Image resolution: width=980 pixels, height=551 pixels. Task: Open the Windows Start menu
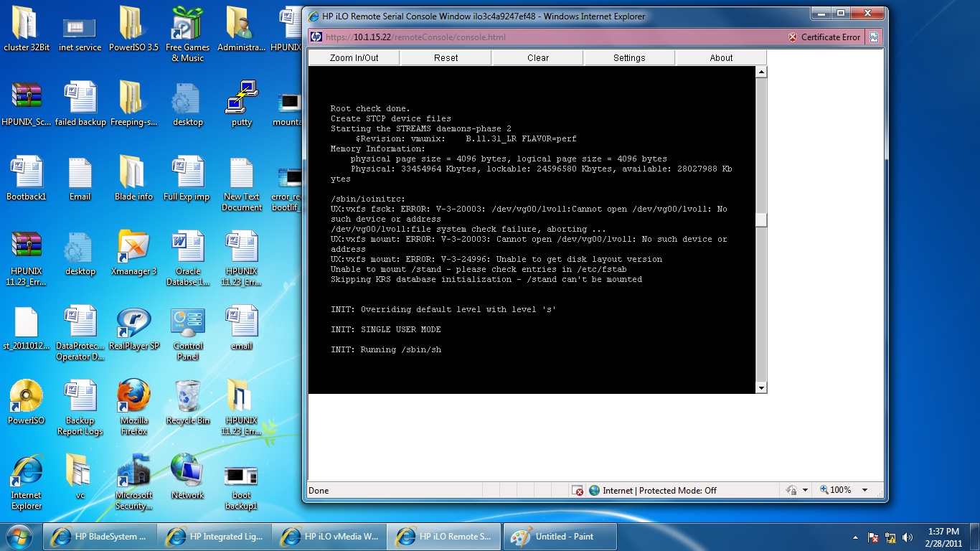pyautogui.click(x=19, y=537)
